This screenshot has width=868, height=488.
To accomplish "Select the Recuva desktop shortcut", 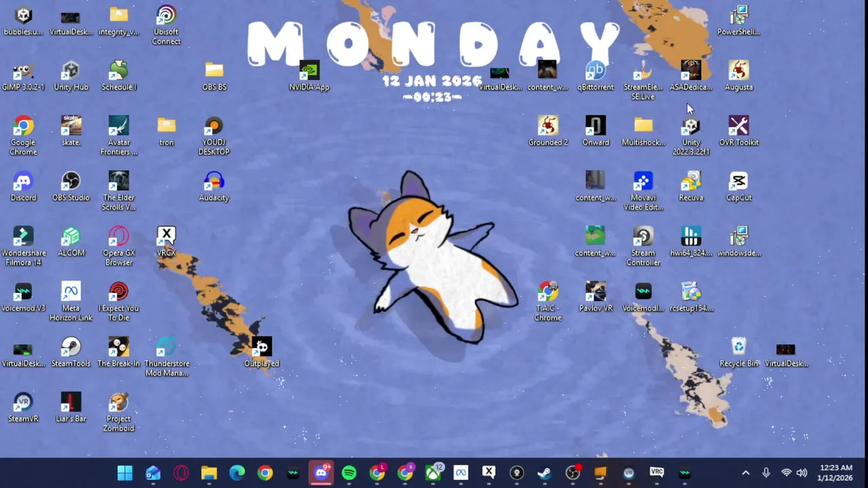I will 691,186.
